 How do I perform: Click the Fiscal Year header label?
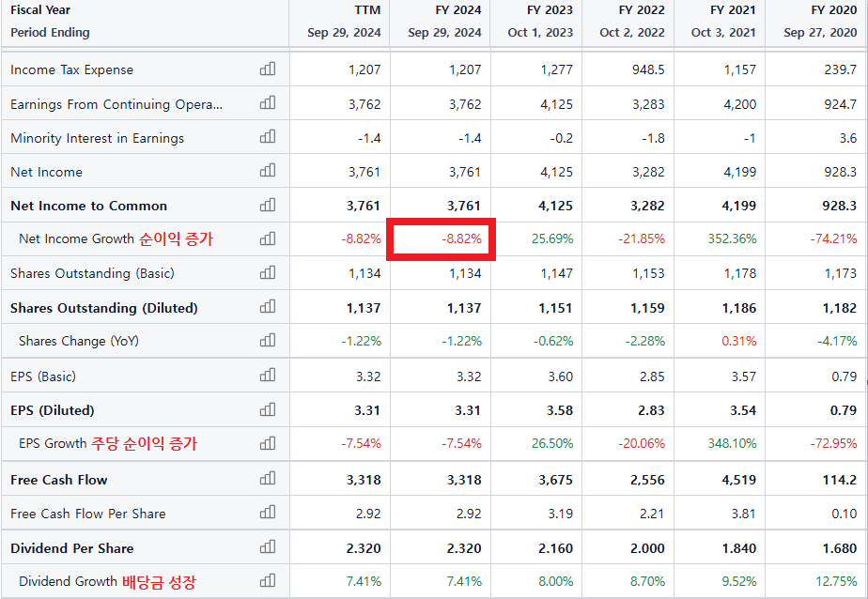(40, 10)
